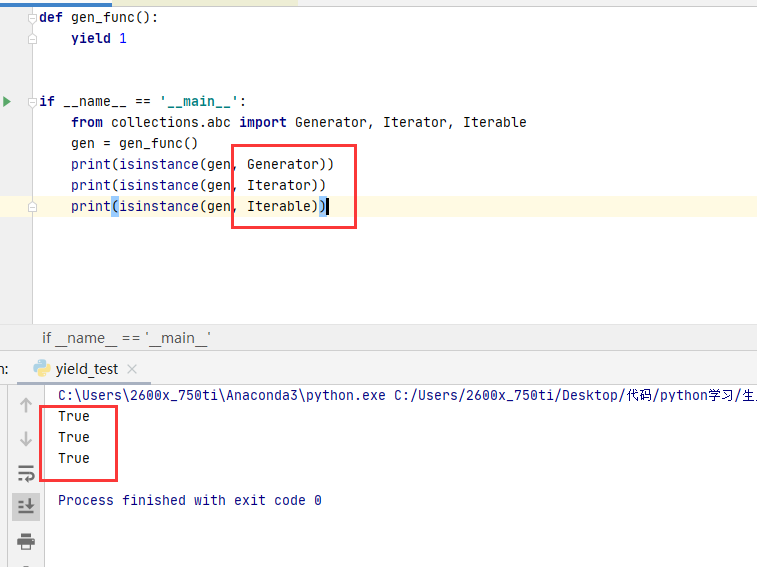757x567 pixels.
Task: Click the breadcrumb if __name__ == '__main__'
Action: (126, 338)
